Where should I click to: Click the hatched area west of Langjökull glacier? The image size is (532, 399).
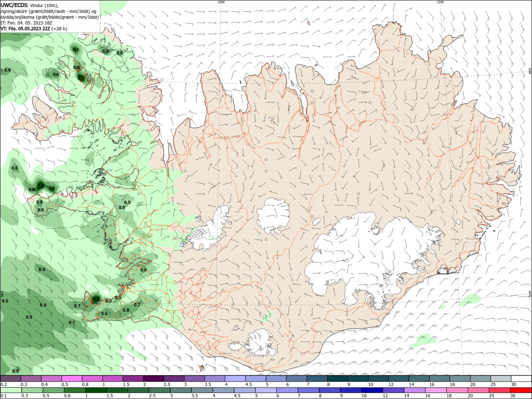tap(196, 234)
